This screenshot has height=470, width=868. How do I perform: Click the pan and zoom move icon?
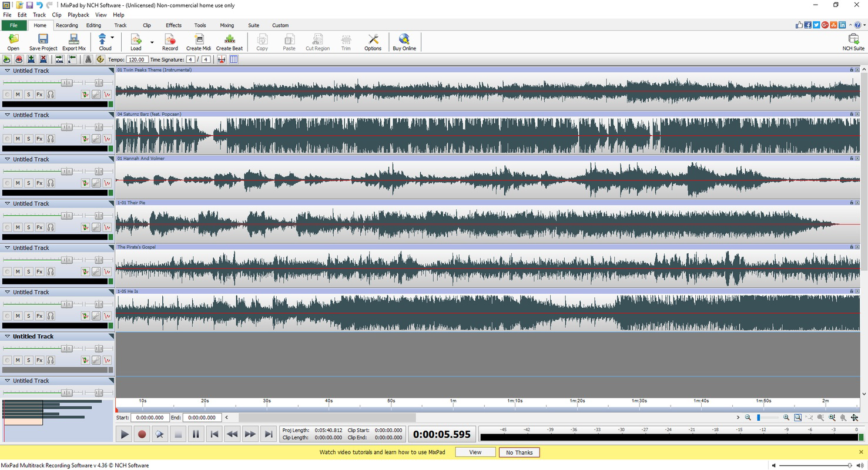point(854,418)
